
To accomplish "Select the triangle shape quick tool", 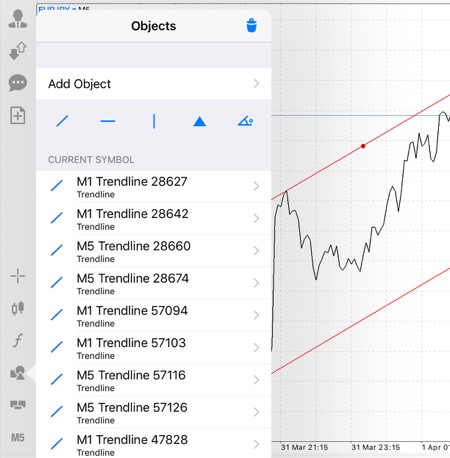I will pos(200,122).
